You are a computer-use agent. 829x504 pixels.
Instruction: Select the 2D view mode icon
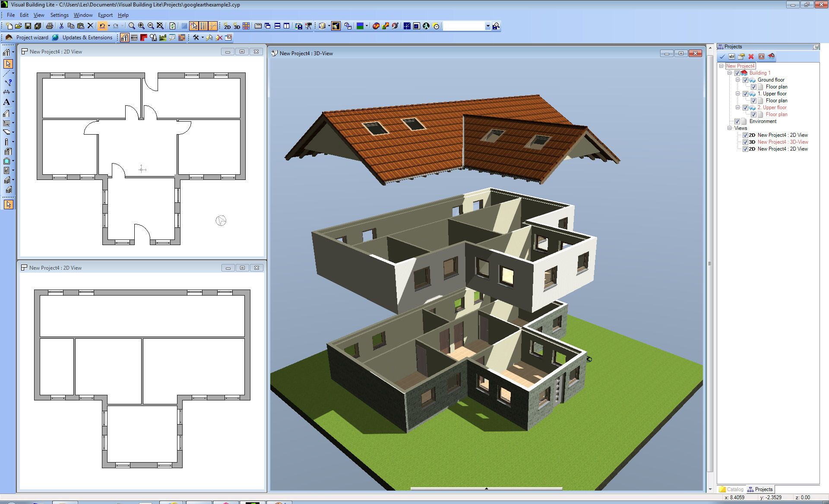pyautogui.click(x=226, y=26)
